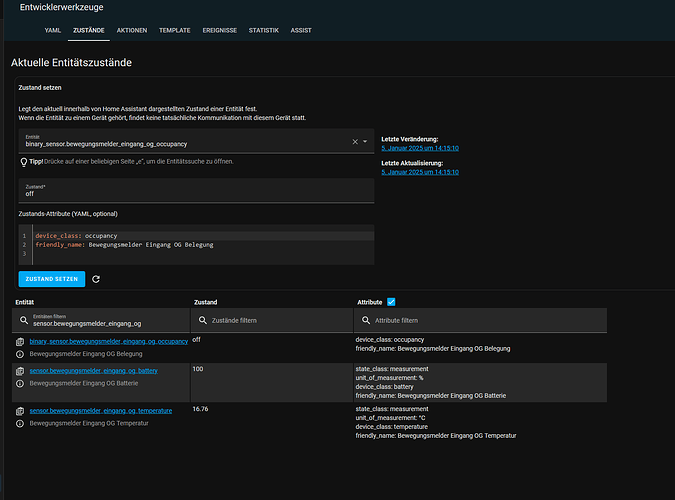Copy the battery entity ID with copy icon
Viewport: 675px width, 500px height.
(20, 371)
